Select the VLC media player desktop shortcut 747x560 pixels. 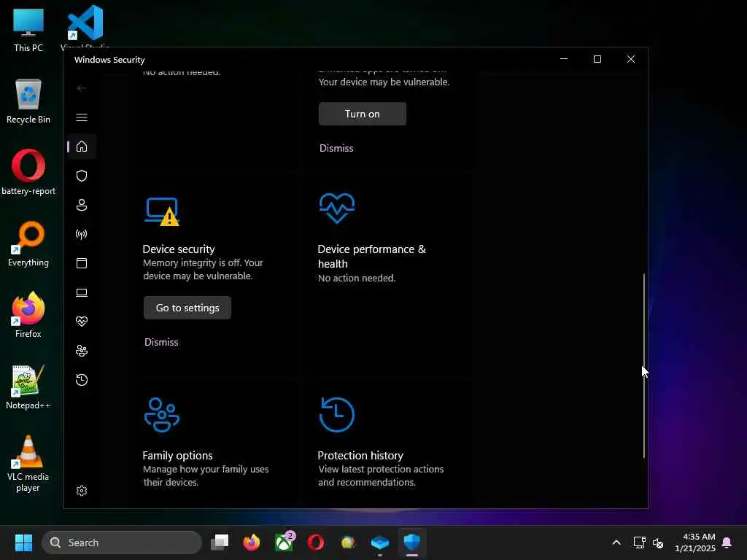click(x=28, y=463)
